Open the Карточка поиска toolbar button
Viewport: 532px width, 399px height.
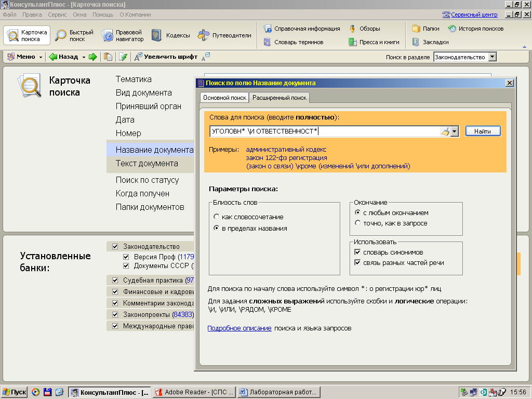point(27,35)
